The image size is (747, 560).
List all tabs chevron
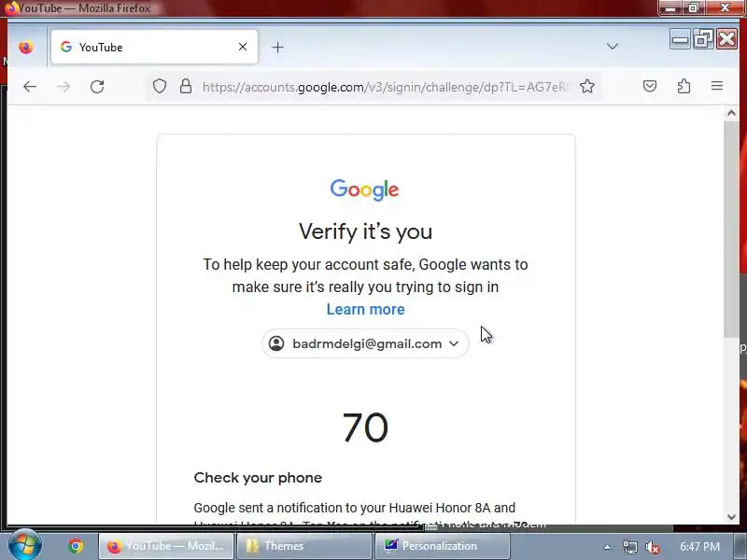[x=613, y=47]
